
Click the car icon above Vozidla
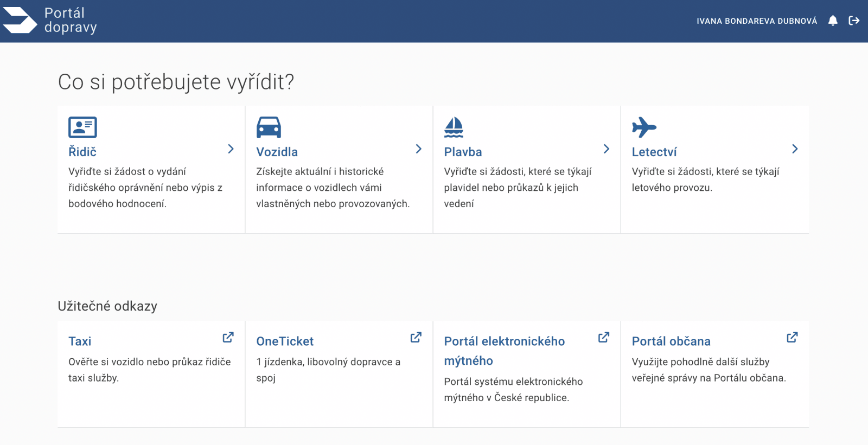[x=269, y=127]
